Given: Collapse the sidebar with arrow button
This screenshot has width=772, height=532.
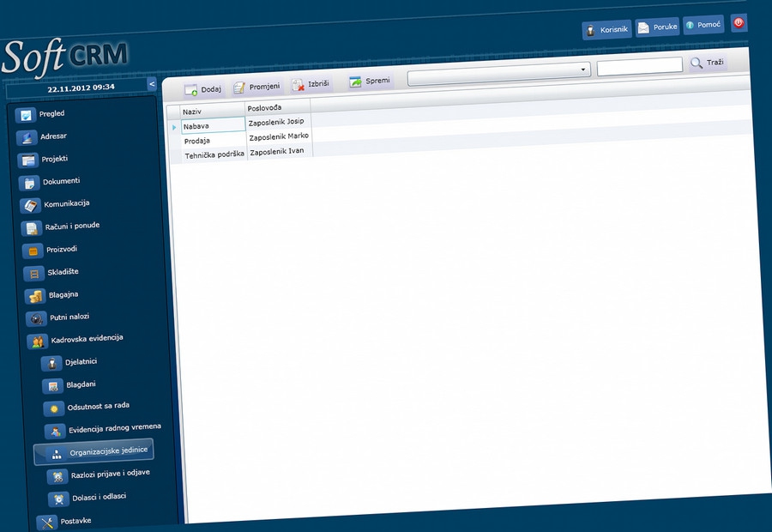Looking at the screenshot, I should (x=152, y=84).
